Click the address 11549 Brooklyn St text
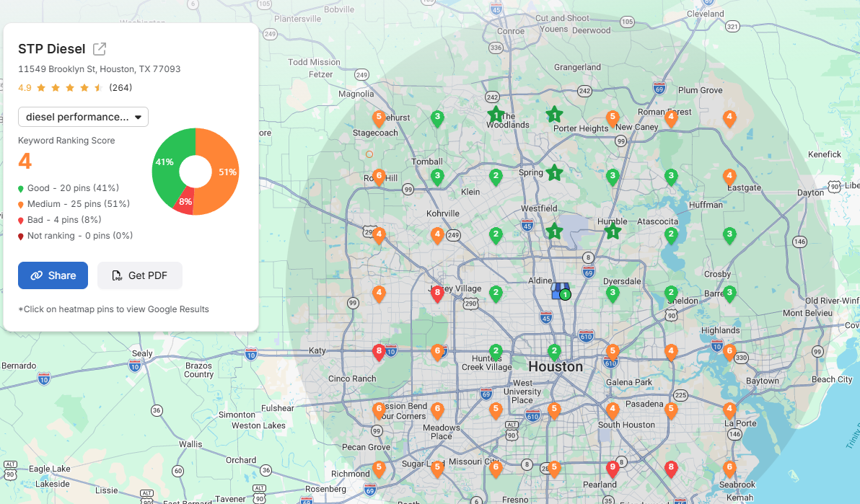The width and height of the screenshot is (860, 504). click(100, 69)
